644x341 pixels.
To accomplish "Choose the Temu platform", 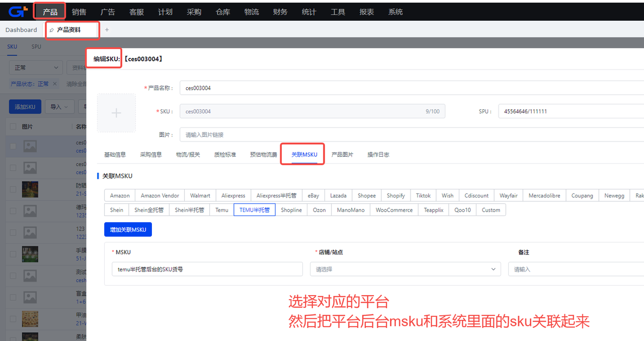I will [x=222, y=210].
